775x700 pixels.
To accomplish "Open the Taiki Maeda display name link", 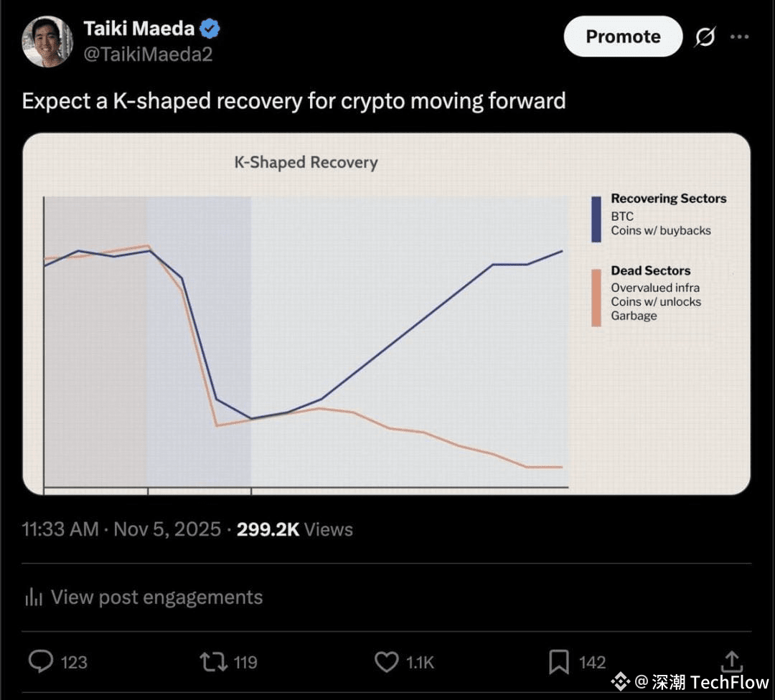I will 138,29.
